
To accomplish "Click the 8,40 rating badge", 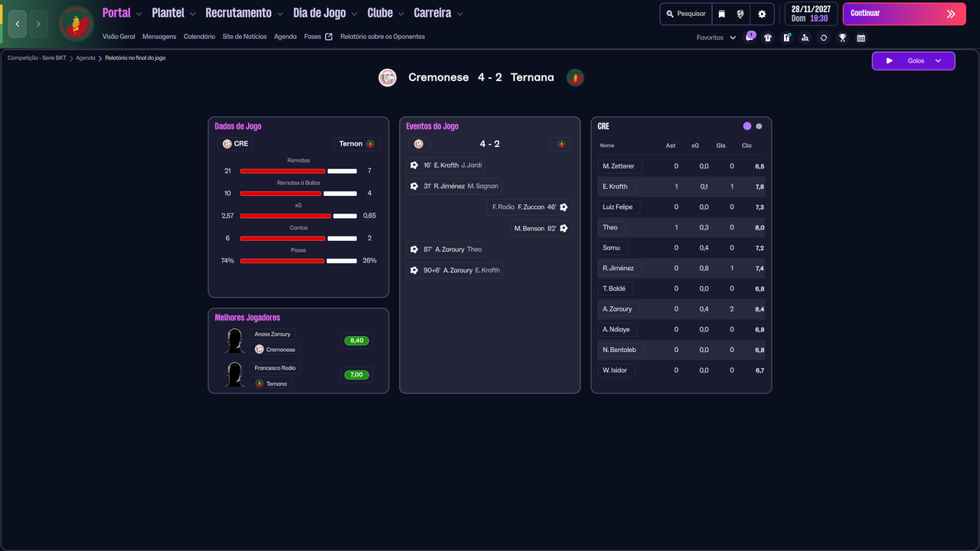I will (x=357, y=341).
